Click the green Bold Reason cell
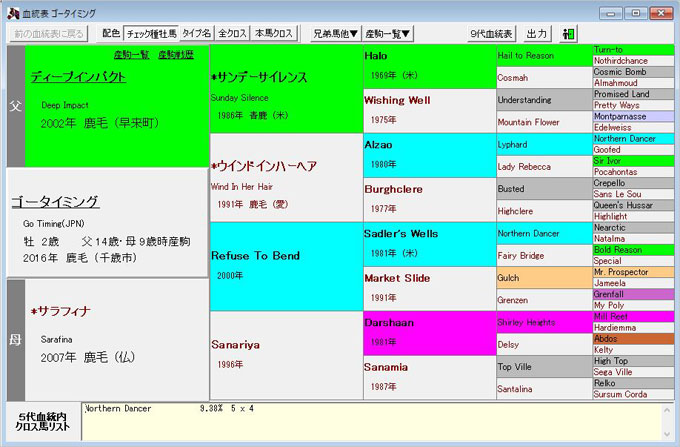Screen dimensions: 680x447 (633, 250)
